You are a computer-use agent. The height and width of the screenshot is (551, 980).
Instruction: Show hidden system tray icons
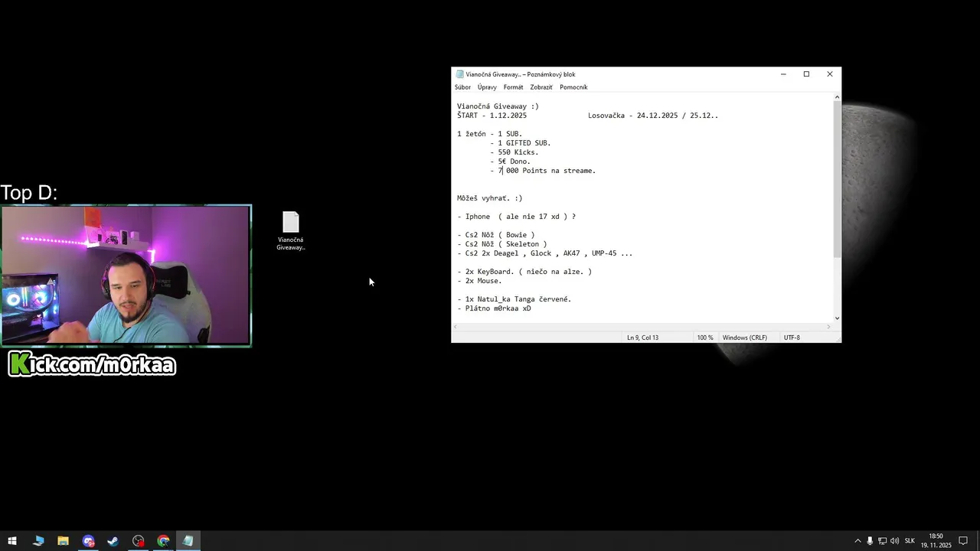click(x=857, y=541)
